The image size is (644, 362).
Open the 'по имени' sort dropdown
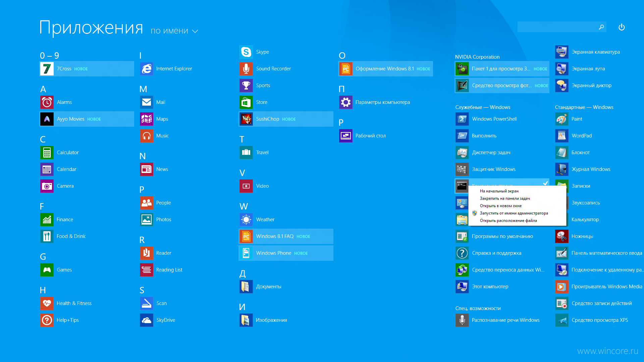click(x=174, y=31)
